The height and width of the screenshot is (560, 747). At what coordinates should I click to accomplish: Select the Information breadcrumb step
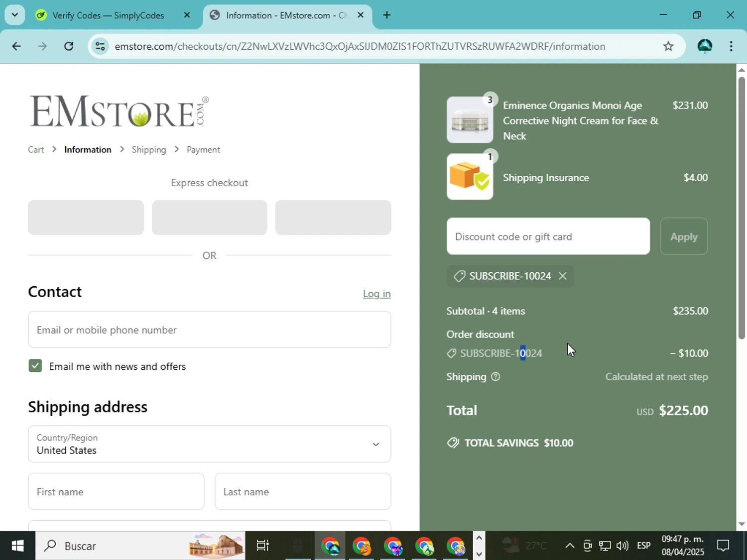[88, 150]
